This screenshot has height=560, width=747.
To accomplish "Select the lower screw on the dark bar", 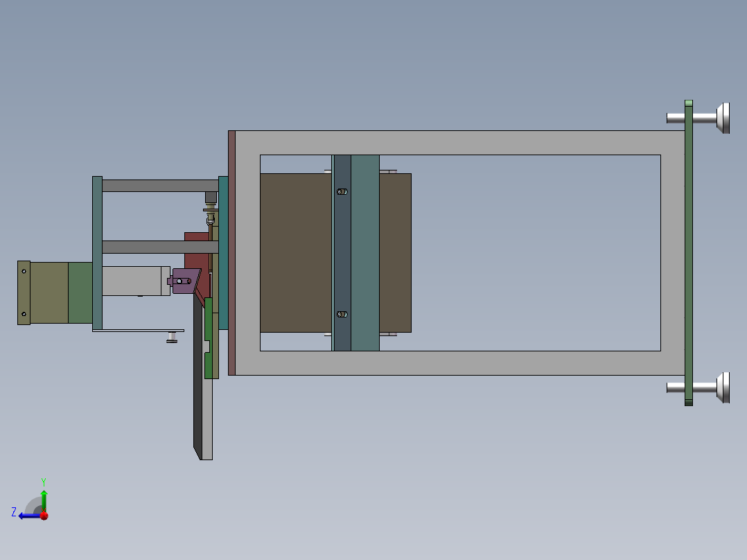I will pos(342,314).
